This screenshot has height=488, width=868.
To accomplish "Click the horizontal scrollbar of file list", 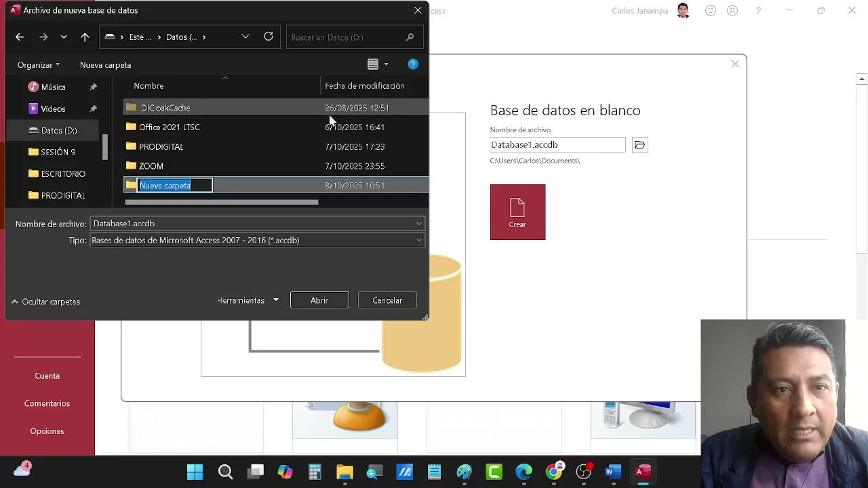I will [221, 202].
